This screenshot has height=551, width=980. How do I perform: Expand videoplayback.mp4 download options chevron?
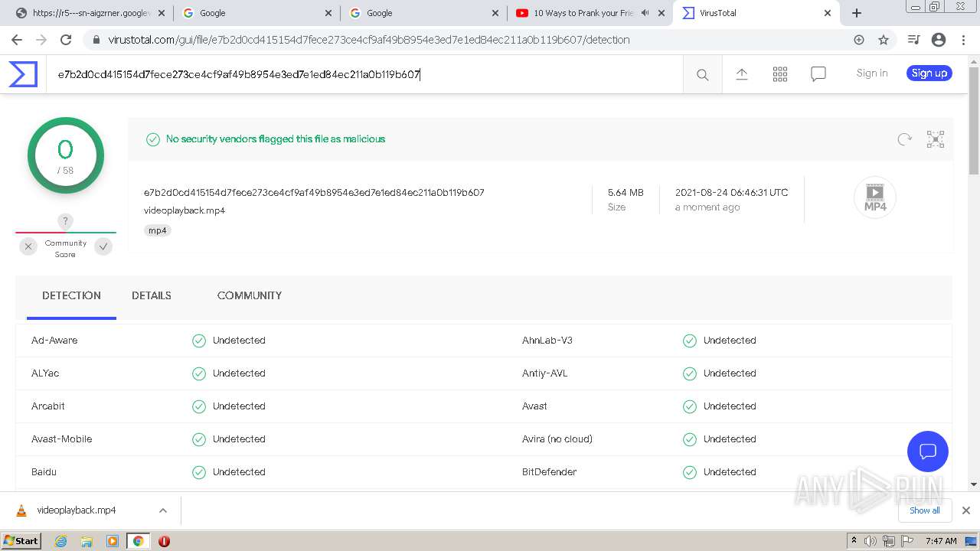coord(162,510)
